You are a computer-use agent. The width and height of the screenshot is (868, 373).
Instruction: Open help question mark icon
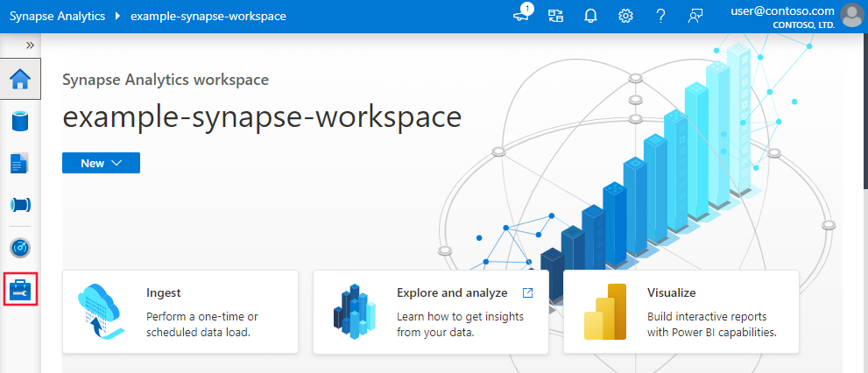coord(660,16)
